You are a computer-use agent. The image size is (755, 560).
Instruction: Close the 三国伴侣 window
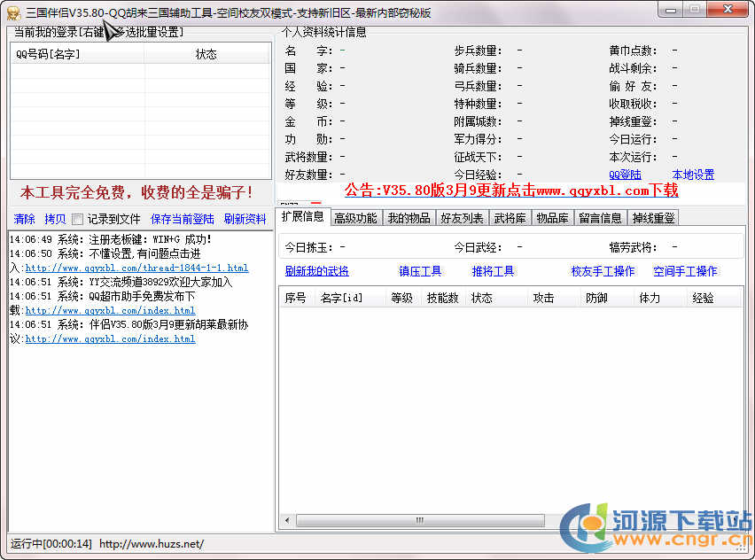click(729, 9)
